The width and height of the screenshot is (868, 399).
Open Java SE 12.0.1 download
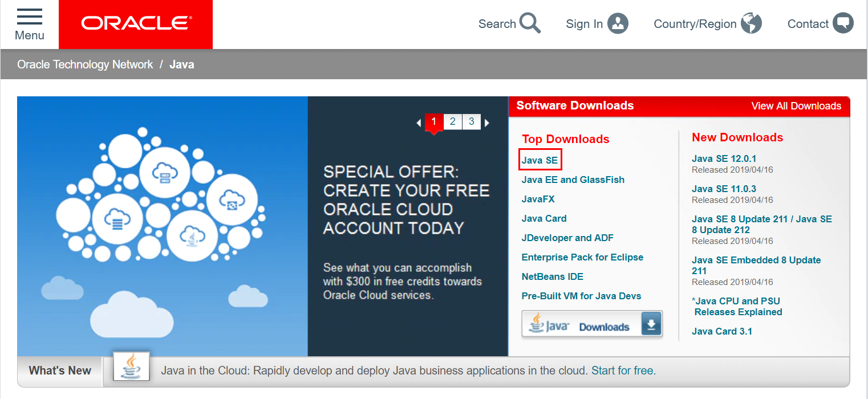[724, 158]
